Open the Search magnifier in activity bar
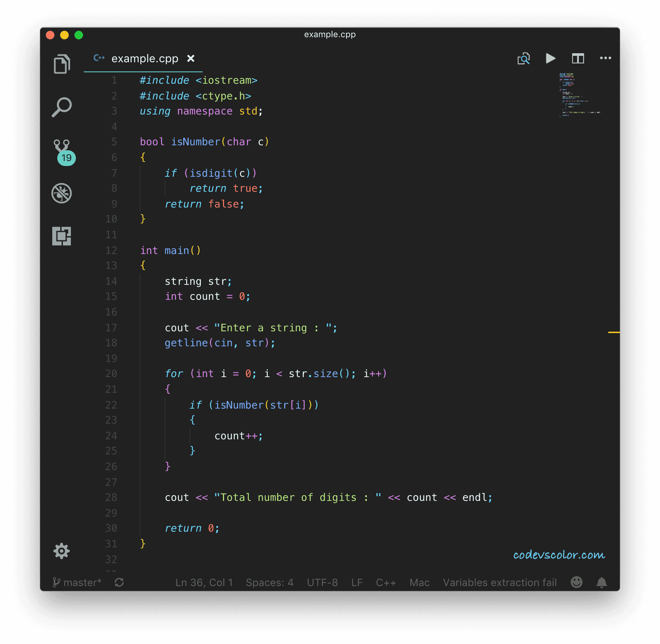 (x=62, y=107)
